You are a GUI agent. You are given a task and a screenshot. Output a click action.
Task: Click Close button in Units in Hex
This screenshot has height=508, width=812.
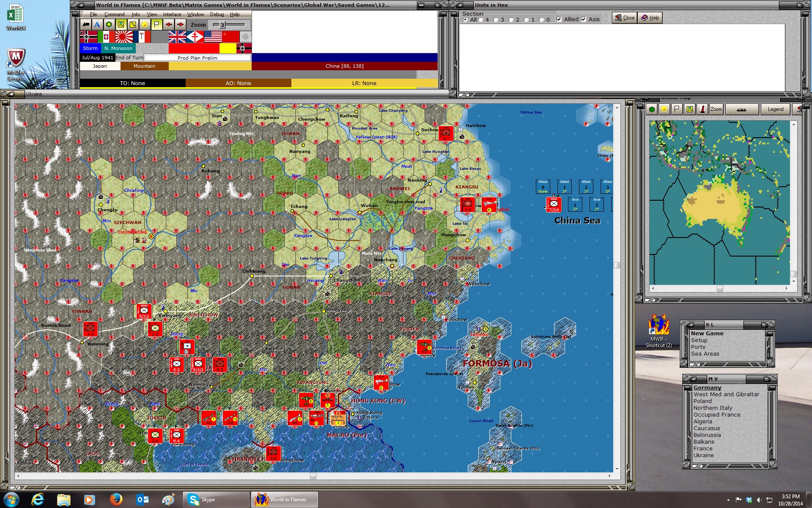click(x=625, y=18)
